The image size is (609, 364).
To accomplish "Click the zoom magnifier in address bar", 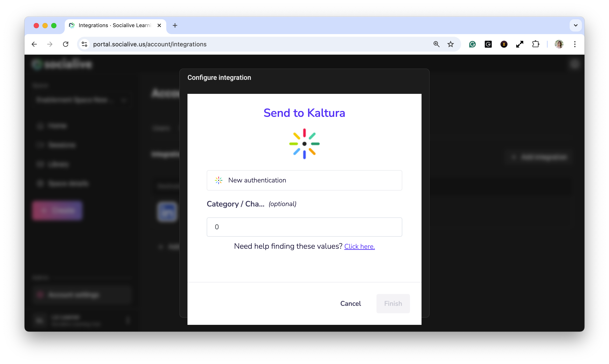I will [436, 44].
